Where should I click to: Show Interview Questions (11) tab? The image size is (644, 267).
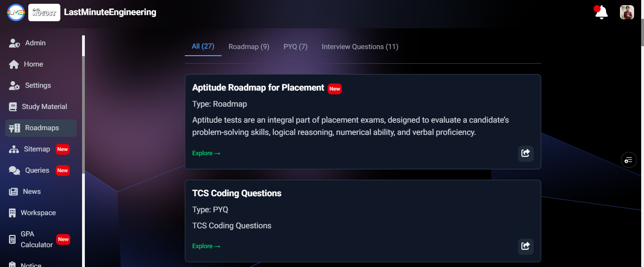click(x=360, y=47)
